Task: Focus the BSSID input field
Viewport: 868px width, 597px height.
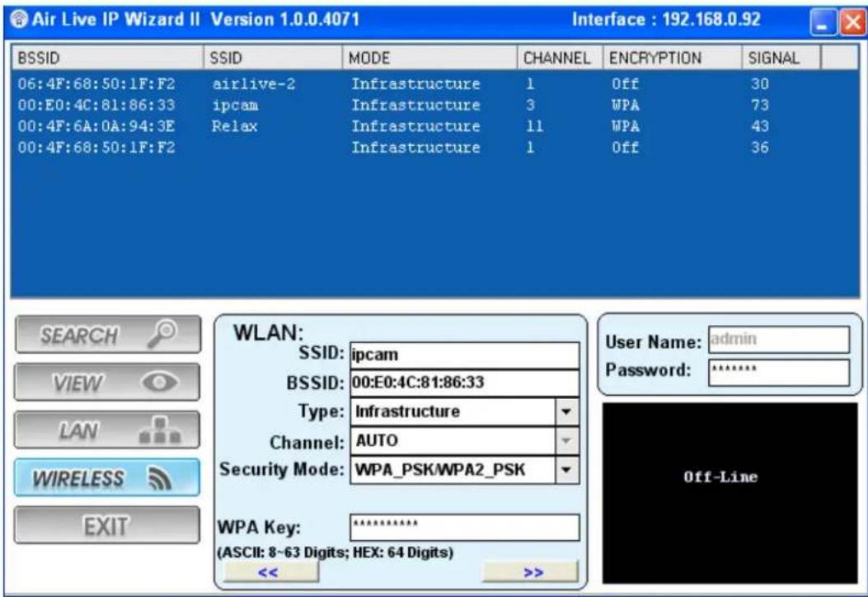Action: [464, 383]
